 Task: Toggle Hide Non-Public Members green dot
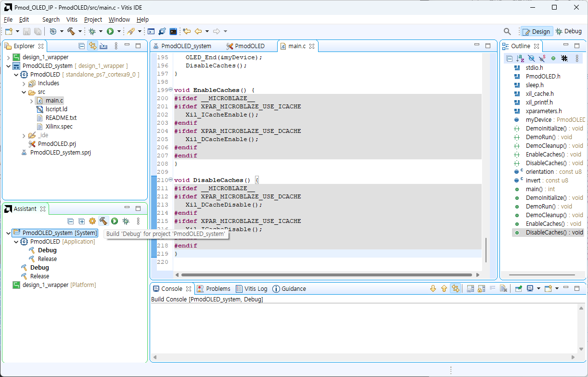point(553,58)
